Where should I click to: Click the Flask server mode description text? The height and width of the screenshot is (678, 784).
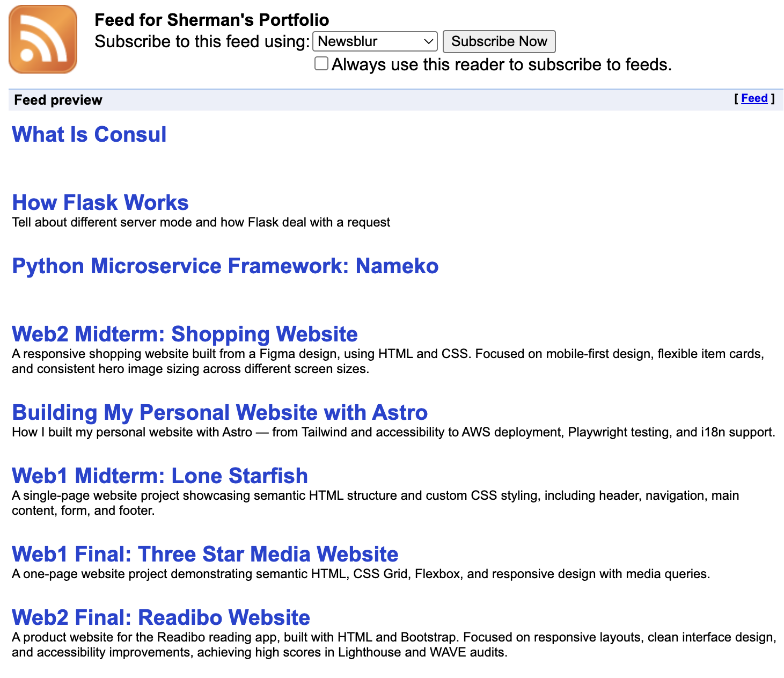pyautogui.click(x=201, y=222)
